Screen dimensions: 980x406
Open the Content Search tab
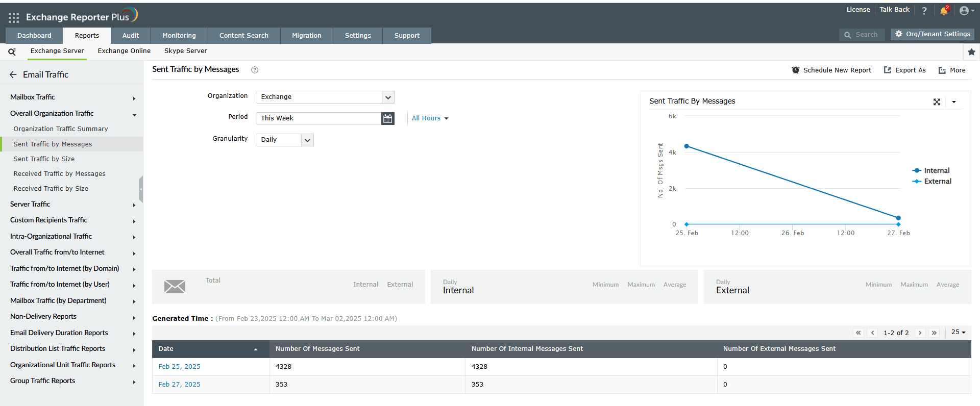click(x=244, y=36)
